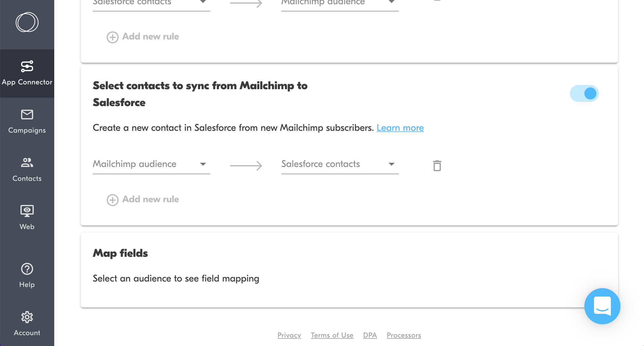
Task: View the Terms of Use
Action: (x=332, y=335)
